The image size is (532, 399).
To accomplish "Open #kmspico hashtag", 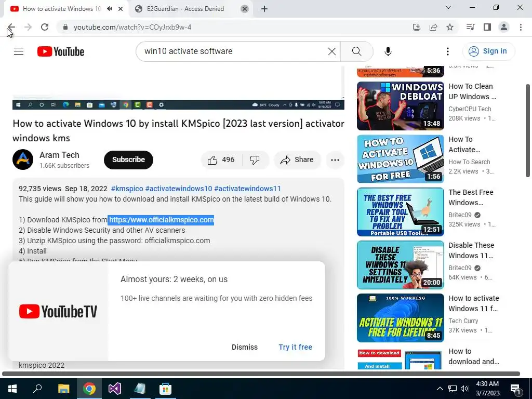I will (x=127, y=189).
